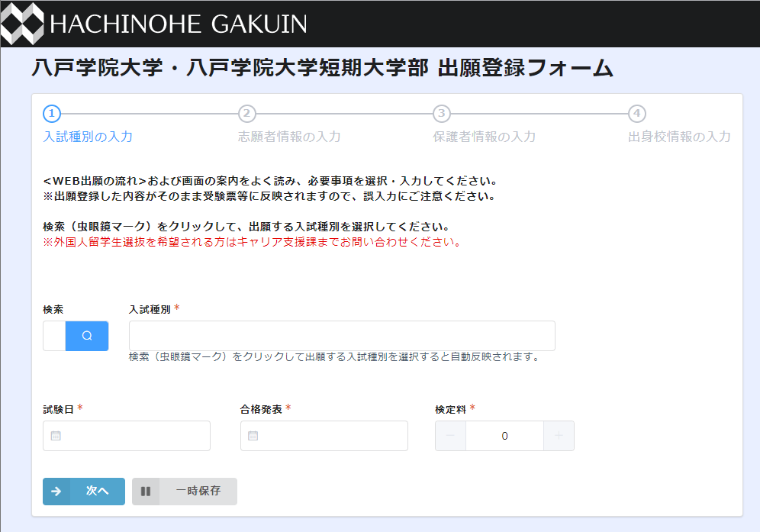Click calendar icon in 合格発表 field
The width and height of the screenshot is (760, 532).
click(x=253, y=436)
